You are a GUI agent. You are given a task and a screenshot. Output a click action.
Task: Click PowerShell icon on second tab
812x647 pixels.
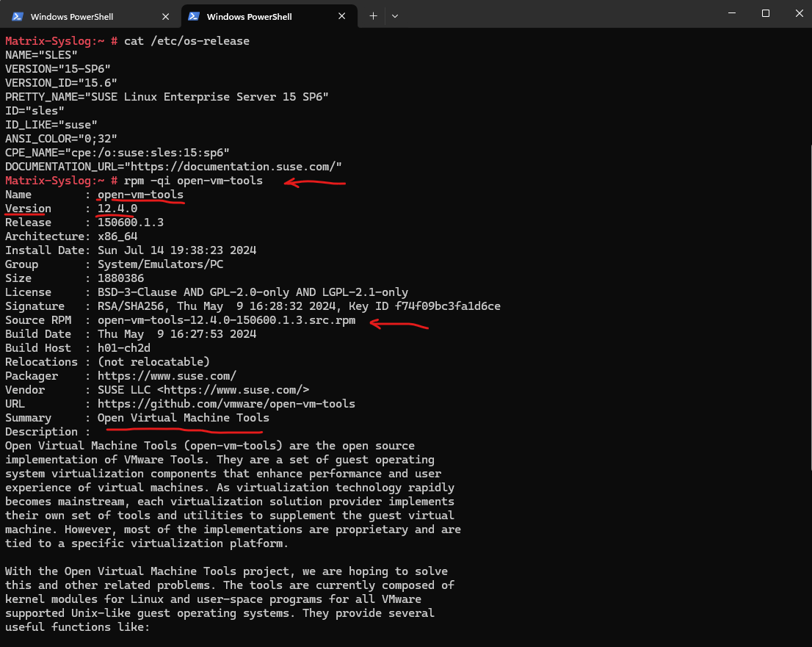pos(194,16)
